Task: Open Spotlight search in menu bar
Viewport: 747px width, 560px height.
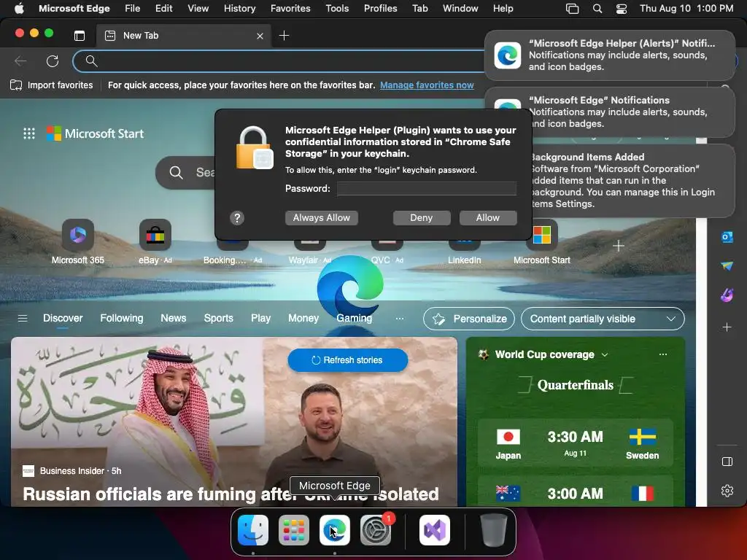Action: [x=597, y=8]
